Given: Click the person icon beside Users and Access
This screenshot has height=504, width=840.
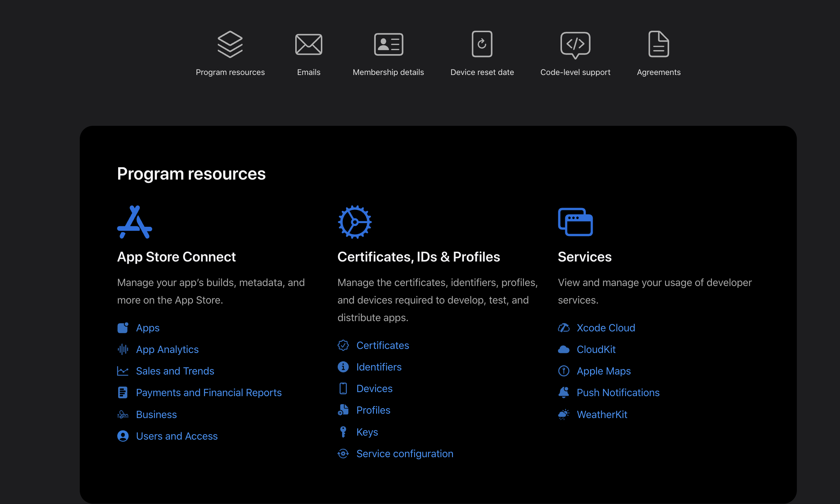Looking at the screenshot, I should coord(123,436).
